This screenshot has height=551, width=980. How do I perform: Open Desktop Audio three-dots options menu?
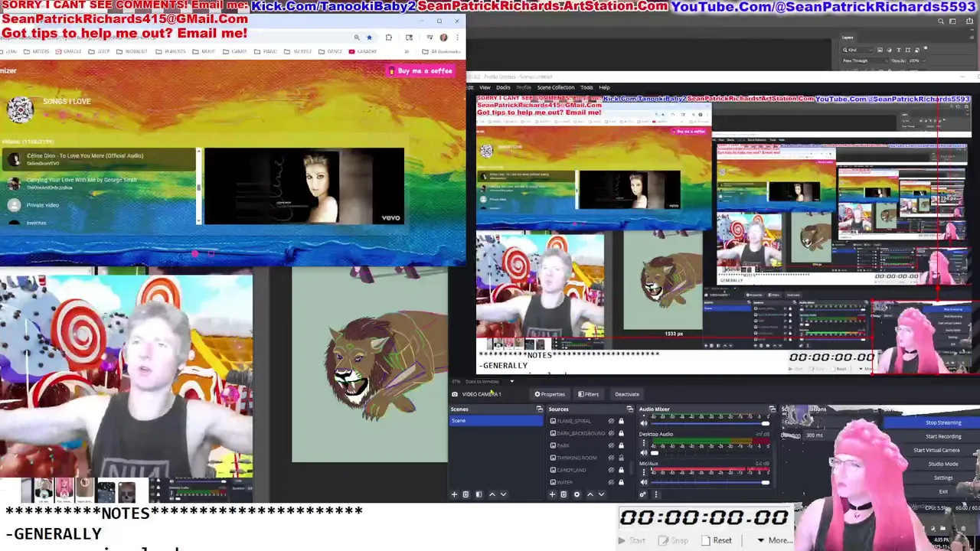click(x=644, y=442)
